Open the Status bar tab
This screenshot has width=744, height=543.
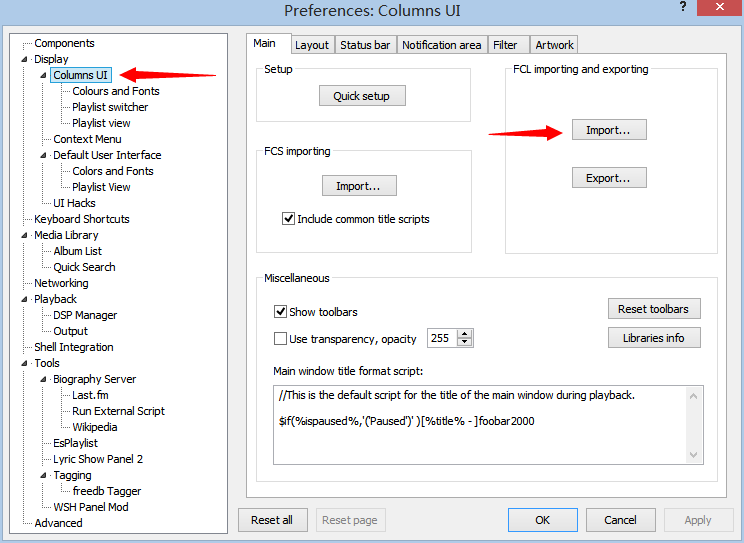click(x=365, y=45)
